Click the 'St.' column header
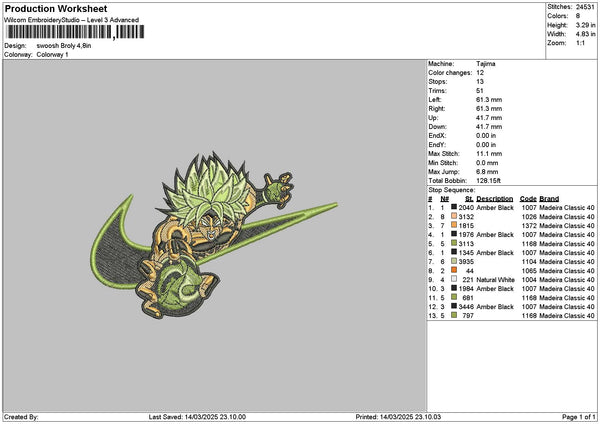 click(x=469, y=199)
